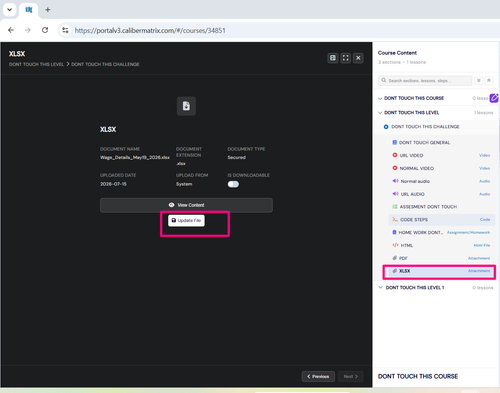The height and width of the screenshot is (393, 500).
Task: Click breadcrumb DONT TOUCH THIS LEVEL
Action: click(36, 64)
